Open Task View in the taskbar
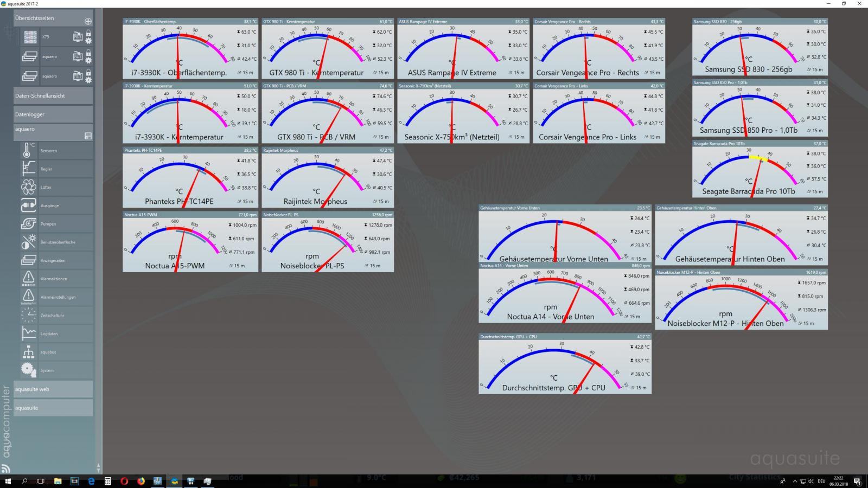 [x=41, y=481]
